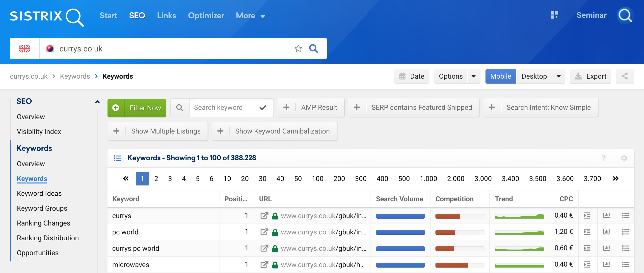Viewport: 644px width, 273px height.
Task: Open external link icon in microwaves row
Action: pos(264,265)
